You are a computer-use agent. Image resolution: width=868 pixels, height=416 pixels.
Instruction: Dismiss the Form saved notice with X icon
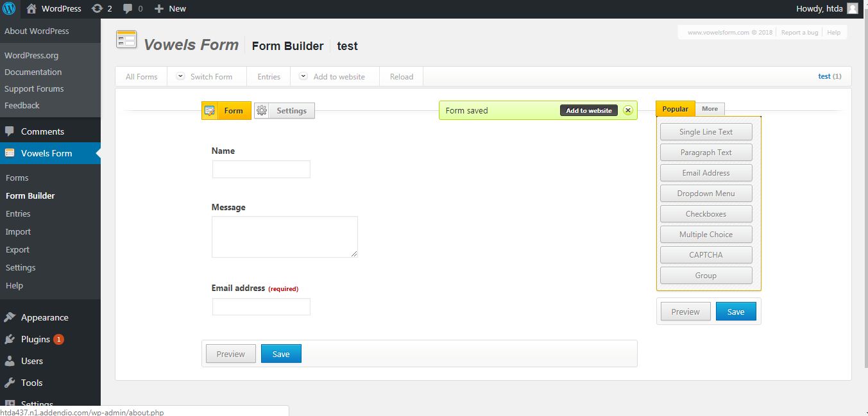628,110
